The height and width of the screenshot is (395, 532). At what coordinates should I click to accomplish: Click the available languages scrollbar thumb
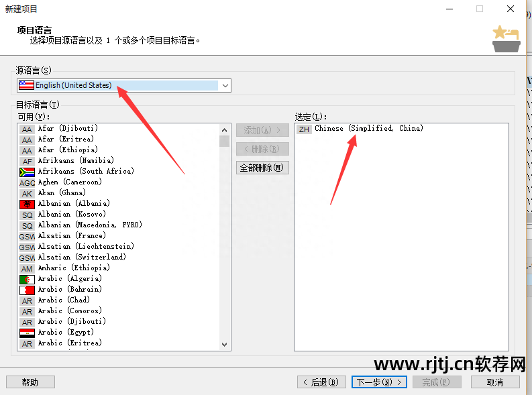[224, 142]
